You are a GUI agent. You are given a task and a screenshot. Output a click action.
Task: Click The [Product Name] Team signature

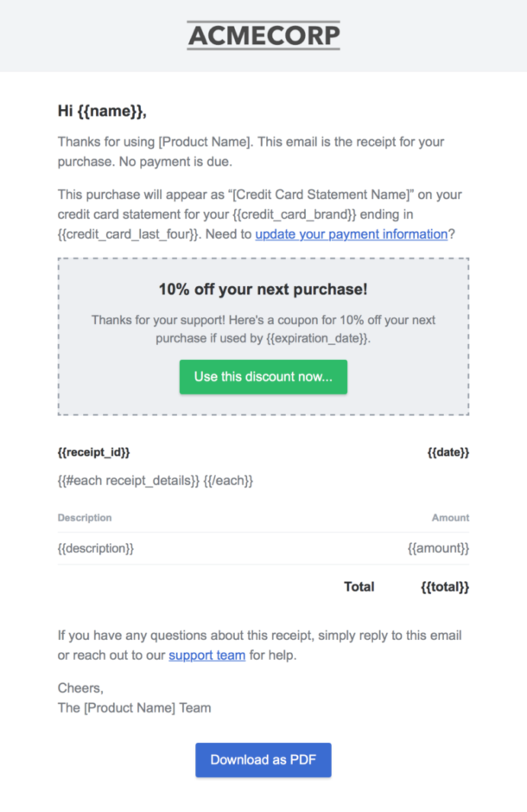click(x=134, y=707)
